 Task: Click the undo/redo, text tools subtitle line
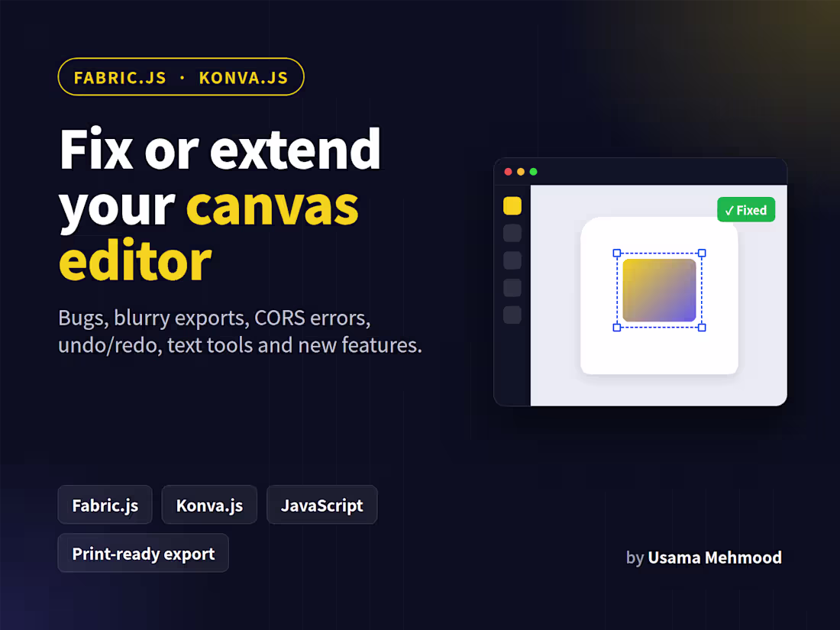tap(240, 345)
